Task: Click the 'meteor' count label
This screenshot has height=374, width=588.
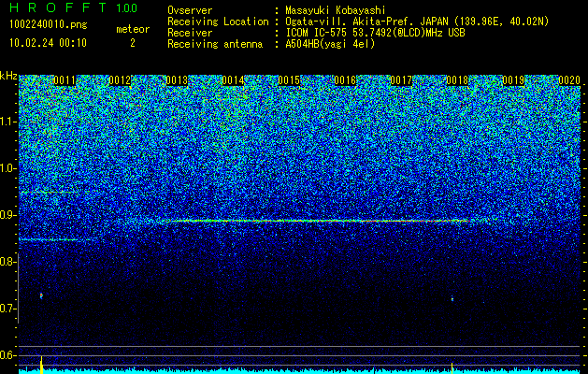Action: tap(133, 29)
